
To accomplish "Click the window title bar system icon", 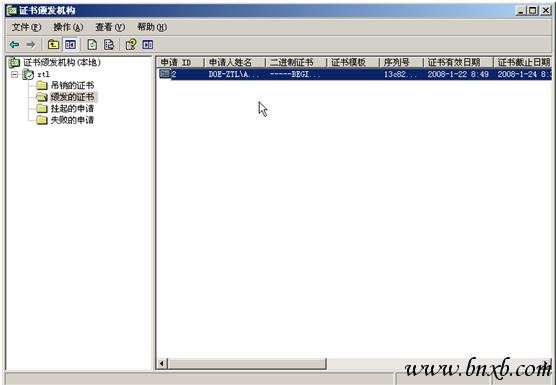I will pos(12,10).
